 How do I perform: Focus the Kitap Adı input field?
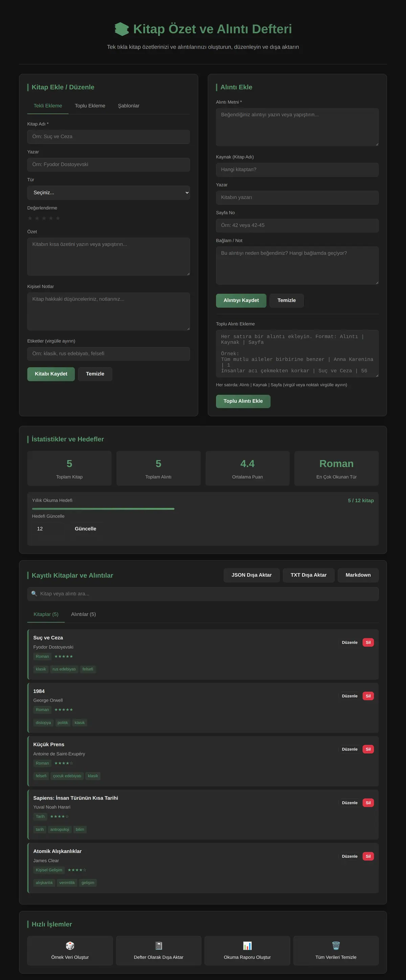[x=109, y=137]
